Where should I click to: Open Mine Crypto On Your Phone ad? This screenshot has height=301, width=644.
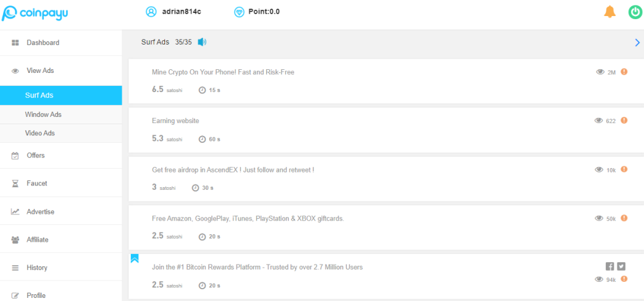pos(223,72)
